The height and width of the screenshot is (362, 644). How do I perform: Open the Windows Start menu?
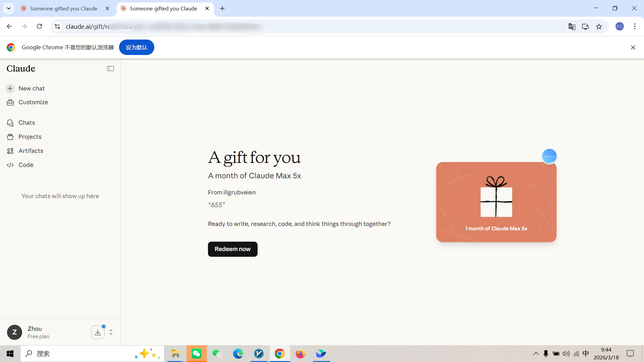pyautogui.click(x=10, y=354)
